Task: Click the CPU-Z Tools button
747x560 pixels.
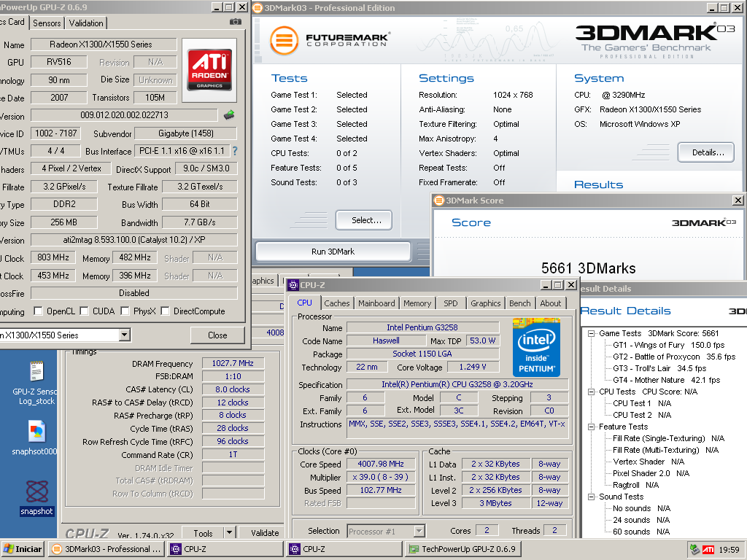Action: [x=203, y=533]
